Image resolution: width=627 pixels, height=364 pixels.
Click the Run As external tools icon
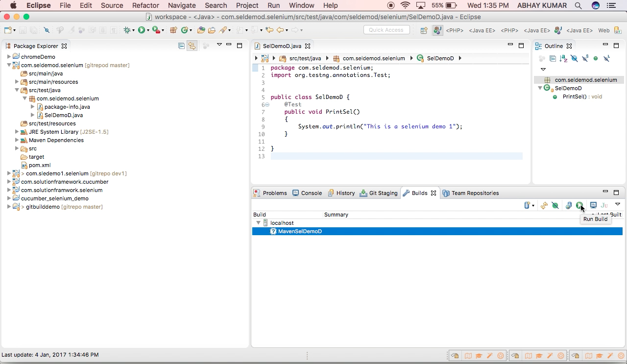pos(156,30)
